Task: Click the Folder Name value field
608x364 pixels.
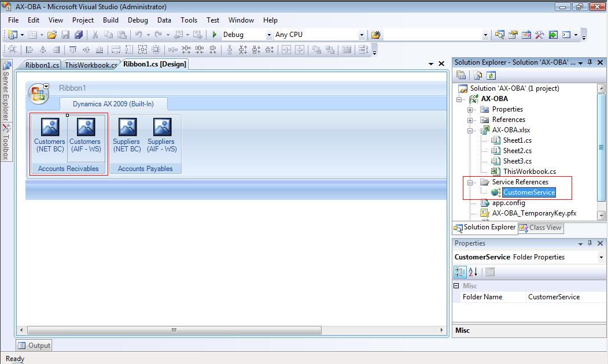Action: coord(566,297)
